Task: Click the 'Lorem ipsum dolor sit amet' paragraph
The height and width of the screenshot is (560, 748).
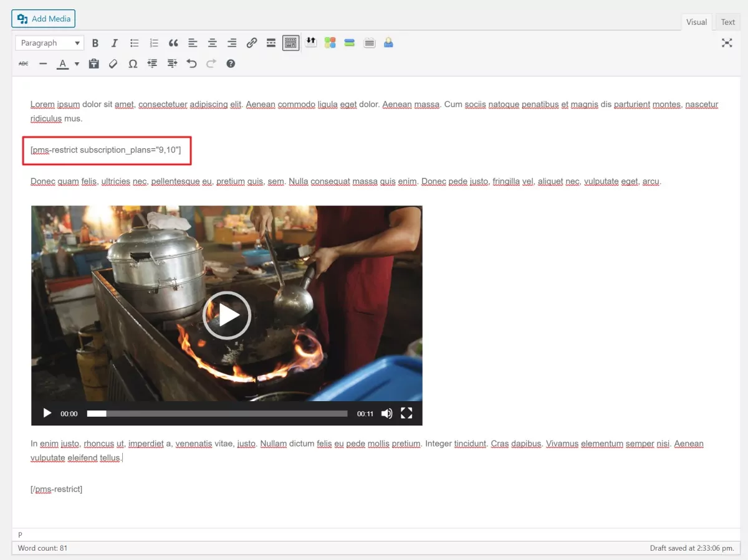Action: click(374, 112)
